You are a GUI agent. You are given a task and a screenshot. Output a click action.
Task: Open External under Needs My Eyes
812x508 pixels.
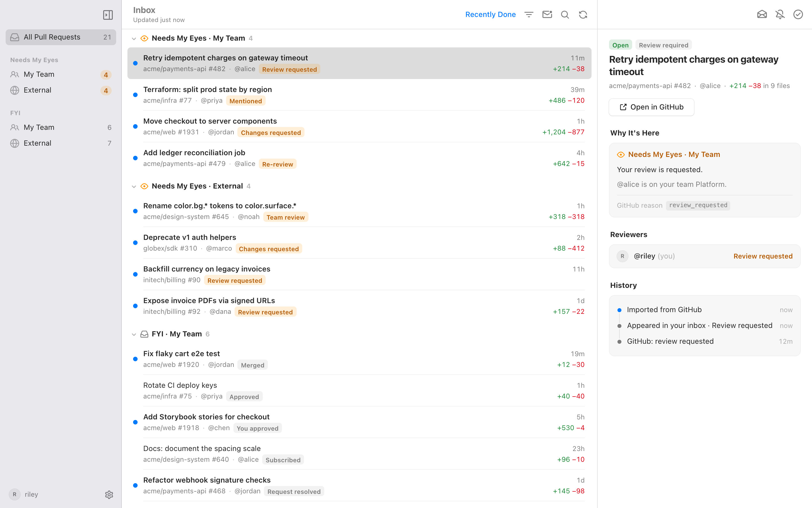pyautogui.click(x=61, y=90)
